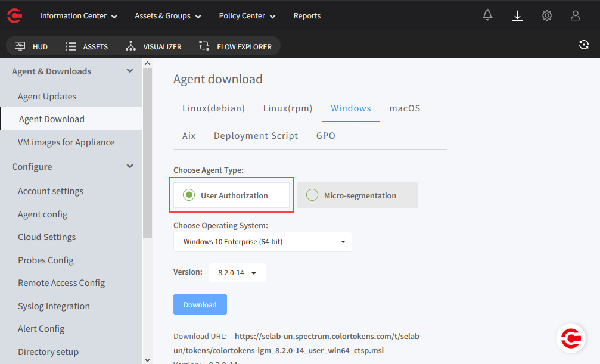Image resolution: width=600 pixels, height=364 pixels.
Task: Click the download arrow icon in header
Action: coord(517,15)
